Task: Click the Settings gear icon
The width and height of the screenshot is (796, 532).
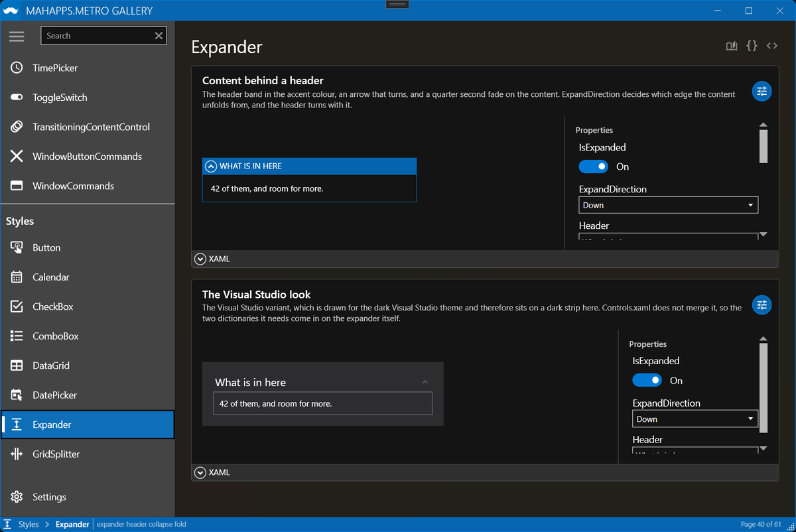Action: pyautogui.click(x=17, y=497)
